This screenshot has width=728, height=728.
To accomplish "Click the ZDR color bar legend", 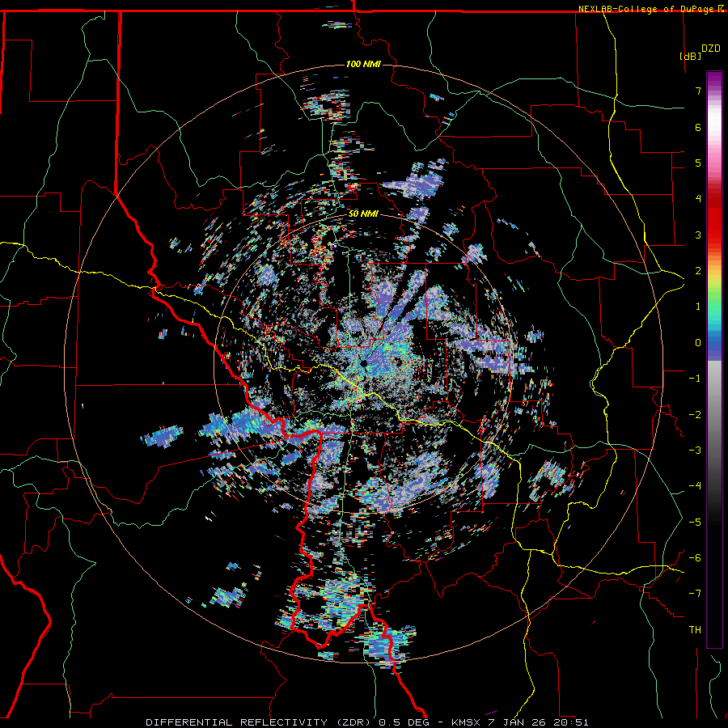I will coord(714,359).
